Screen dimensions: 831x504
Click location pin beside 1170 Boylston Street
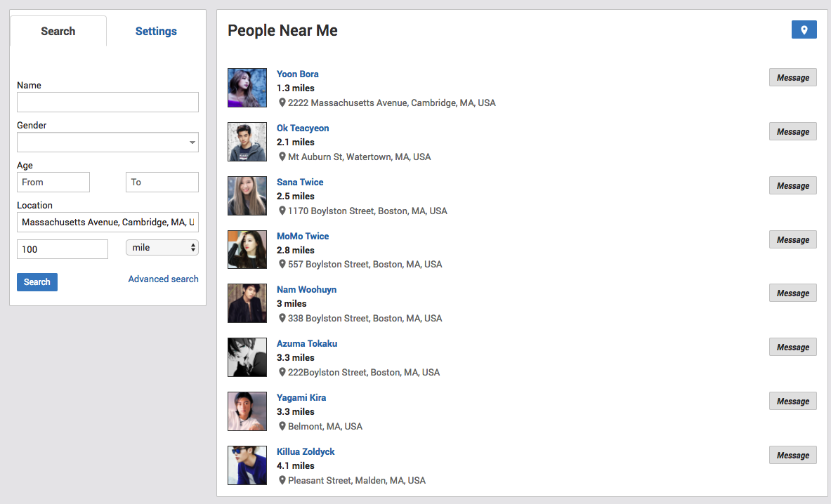coord(282,211)
